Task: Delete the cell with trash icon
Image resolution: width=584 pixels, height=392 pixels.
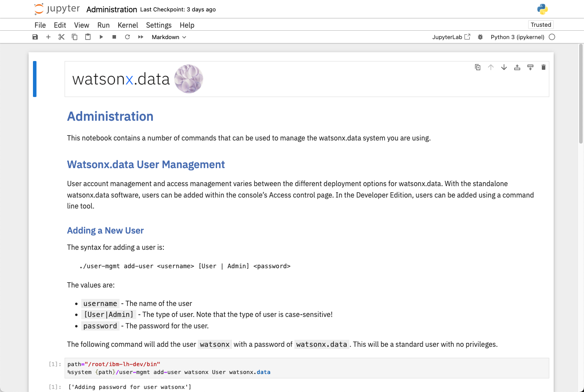Action: point(544,67)
